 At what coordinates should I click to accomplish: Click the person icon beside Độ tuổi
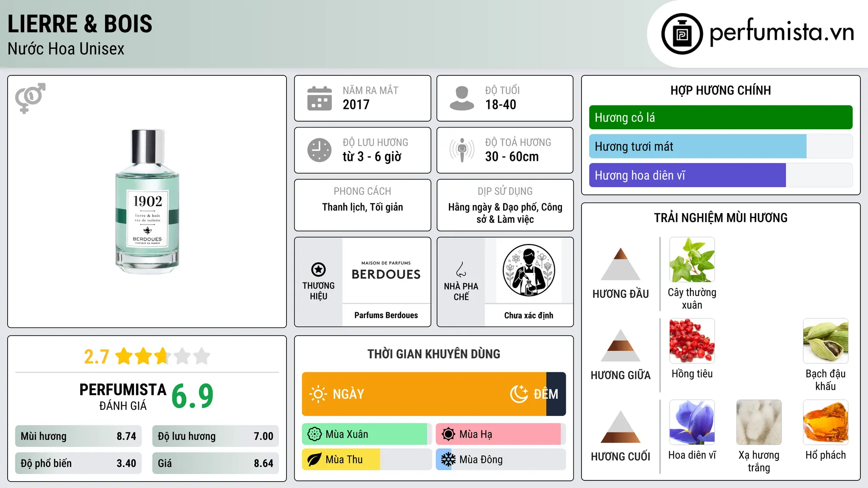pyautogui.click(x=462, y=98)
